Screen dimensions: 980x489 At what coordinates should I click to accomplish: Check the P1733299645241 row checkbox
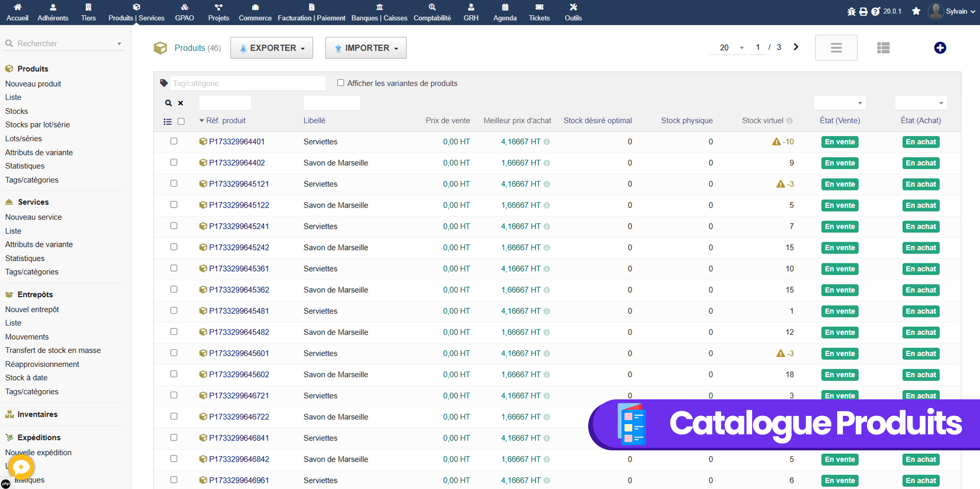(x=174, y=226)
